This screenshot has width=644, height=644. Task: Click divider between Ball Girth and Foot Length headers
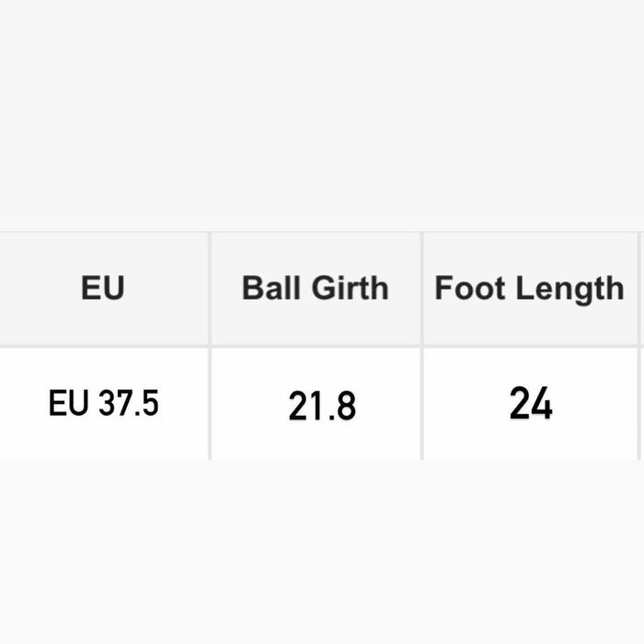(421, 289)
